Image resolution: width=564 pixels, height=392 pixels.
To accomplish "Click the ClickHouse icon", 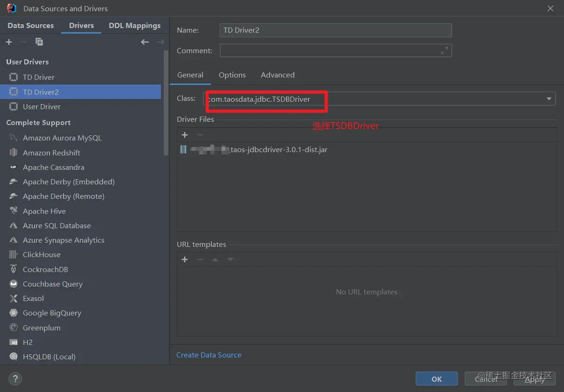I will pyautogui.click(x=14, y=255).
